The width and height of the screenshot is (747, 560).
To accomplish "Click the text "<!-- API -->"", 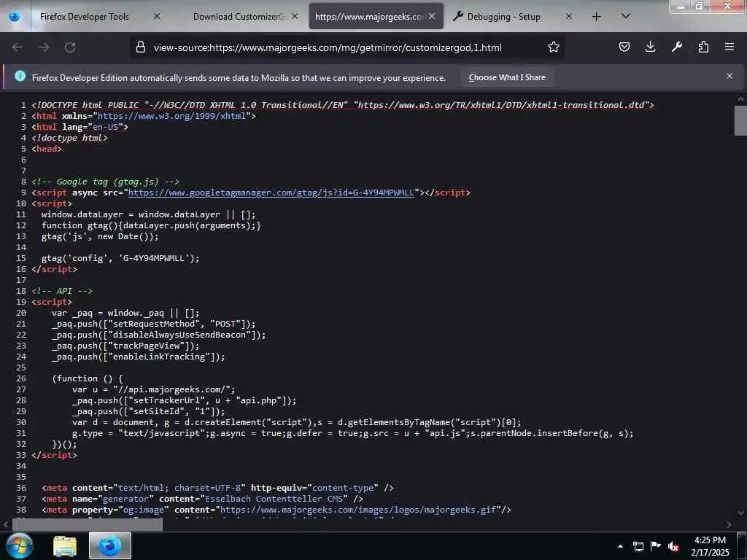I will [62, 291].
